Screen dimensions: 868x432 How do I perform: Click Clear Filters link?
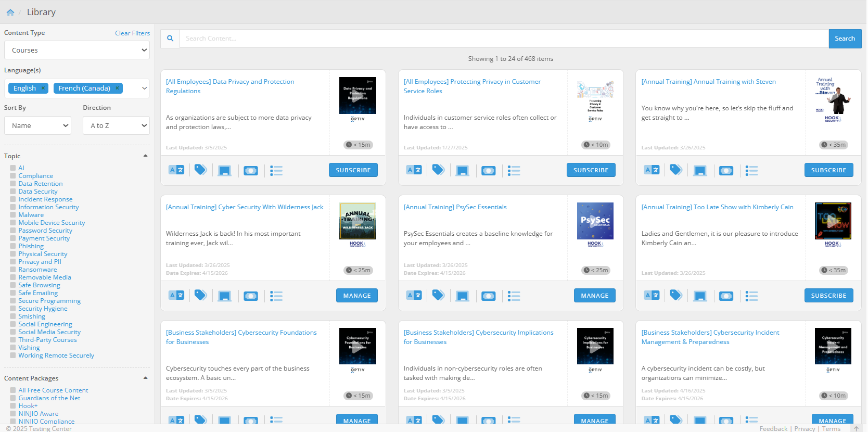tap(132, 33)
